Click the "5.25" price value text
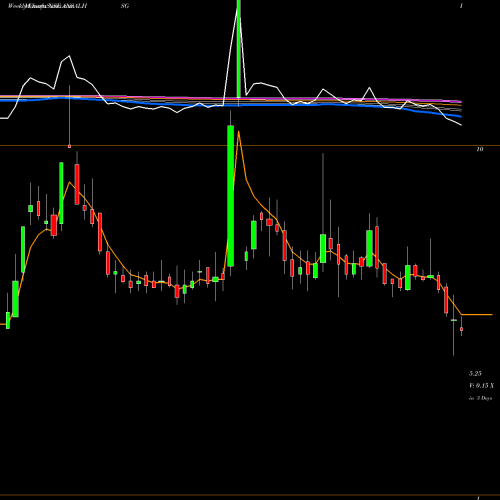The image size is (500, 500). 475,373
